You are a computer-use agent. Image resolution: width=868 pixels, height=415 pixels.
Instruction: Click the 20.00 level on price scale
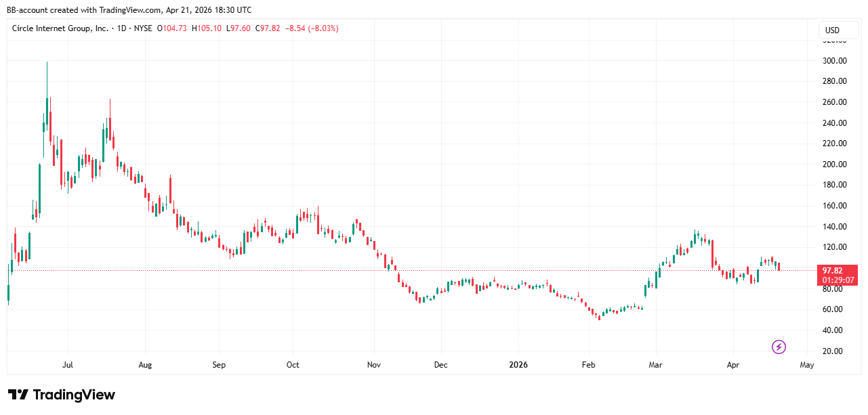click(x=833, y=351)
